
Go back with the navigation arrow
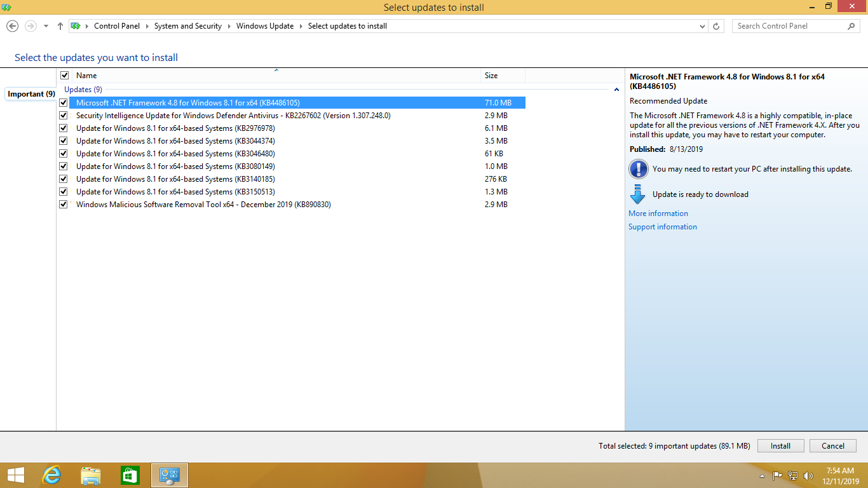[x=12, y=26]
